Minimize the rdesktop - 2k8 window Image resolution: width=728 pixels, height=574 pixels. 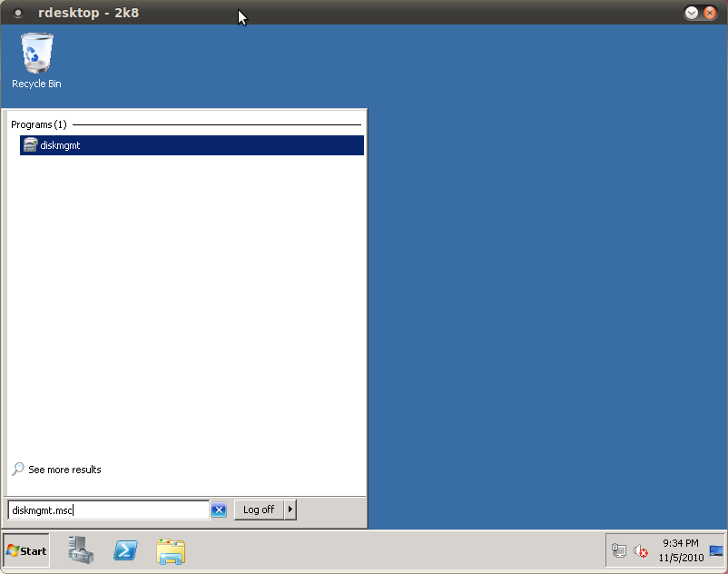pyautogui.click(x=692, y=13)
